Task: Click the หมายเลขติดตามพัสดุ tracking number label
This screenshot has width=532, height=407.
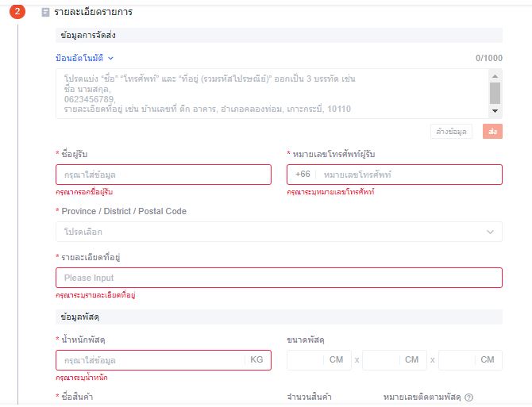Action: coord(422,397)
